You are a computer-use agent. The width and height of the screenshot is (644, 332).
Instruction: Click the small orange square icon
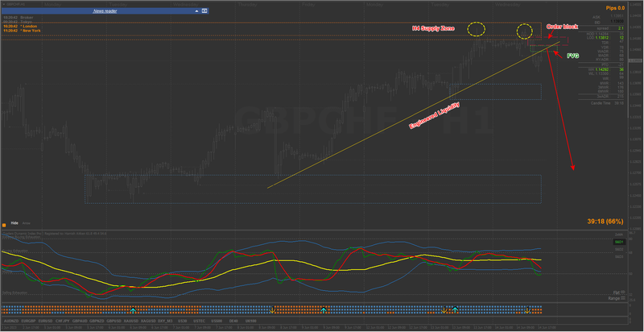(x=4, y=225)
